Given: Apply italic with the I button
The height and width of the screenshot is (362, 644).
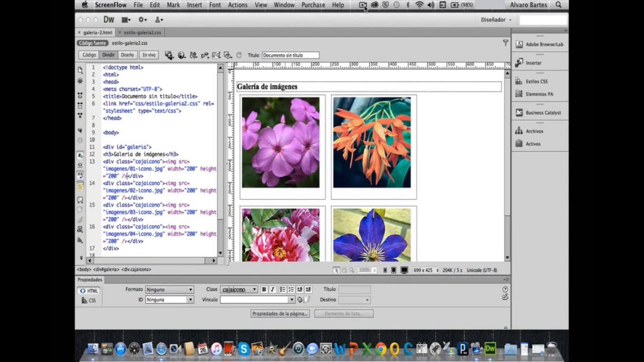Looking at the screenshot, I should [272, 290].
